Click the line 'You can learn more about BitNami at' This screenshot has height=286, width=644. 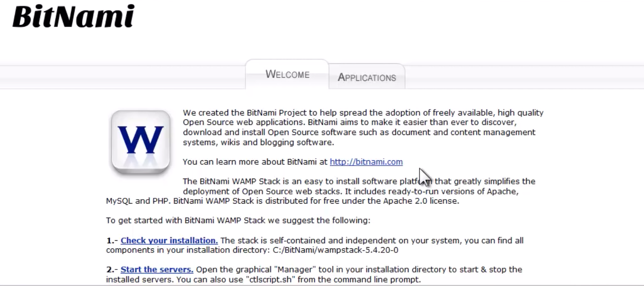click(255, 162)
